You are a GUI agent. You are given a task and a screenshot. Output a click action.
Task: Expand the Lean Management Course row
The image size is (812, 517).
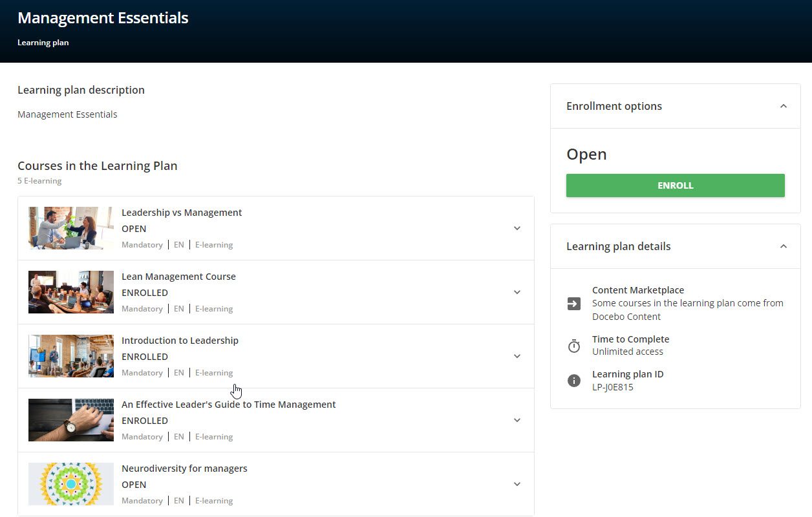517,292
